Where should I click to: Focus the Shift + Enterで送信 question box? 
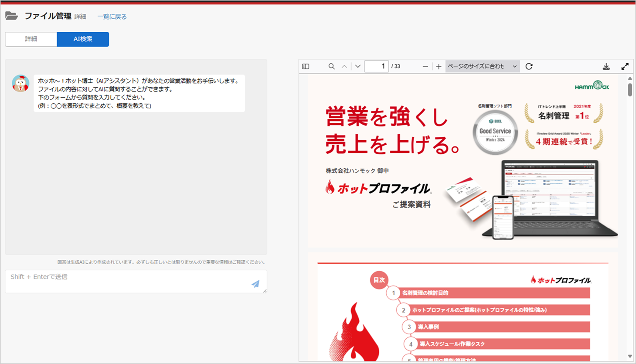(x=136, y=281)
